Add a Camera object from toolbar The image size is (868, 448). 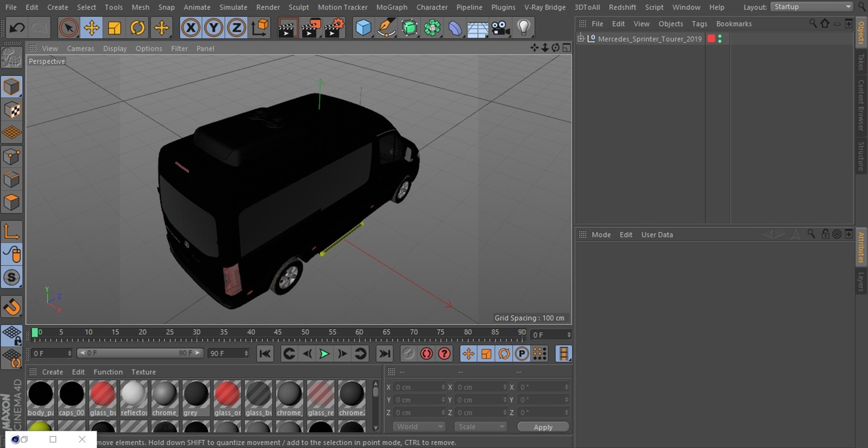[501, 28]
